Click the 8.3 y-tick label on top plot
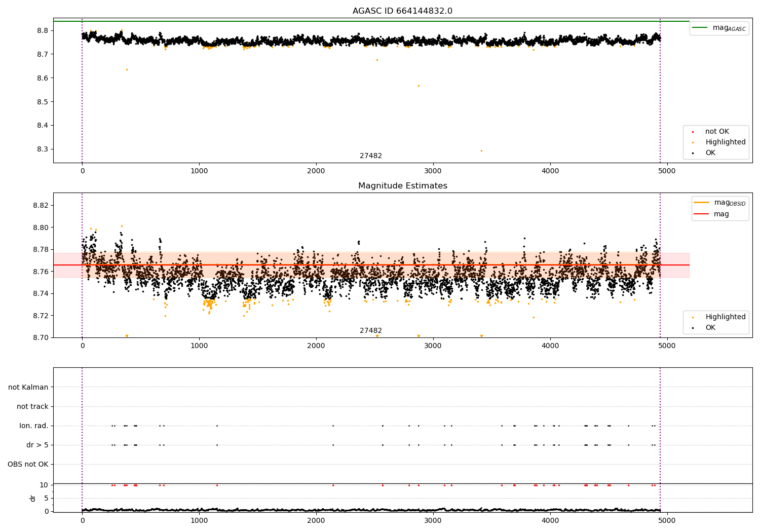The width and height of the screenshot is (760, 532). pyautogui.click(x=43, y=149)
